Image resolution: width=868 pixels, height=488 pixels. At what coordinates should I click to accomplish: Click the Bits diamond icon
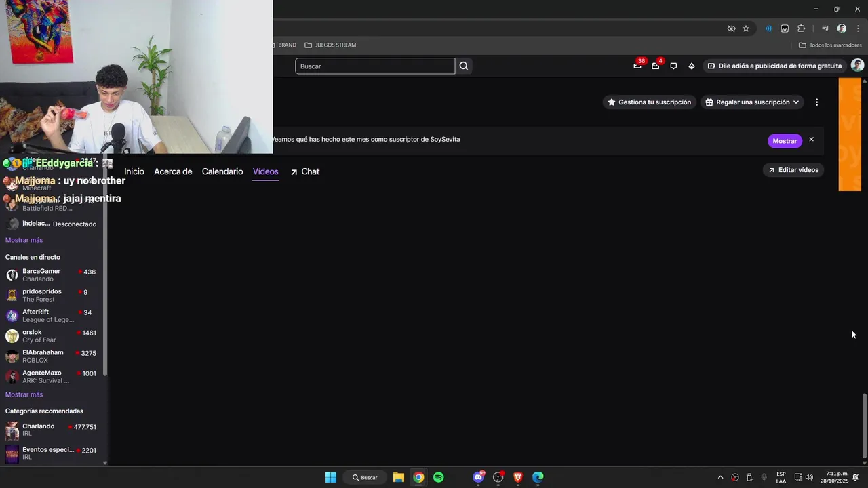pos(691,66)
